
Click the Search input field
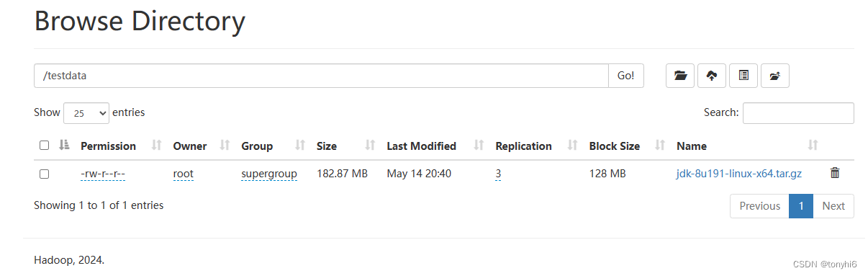click(x=798, y=113)
